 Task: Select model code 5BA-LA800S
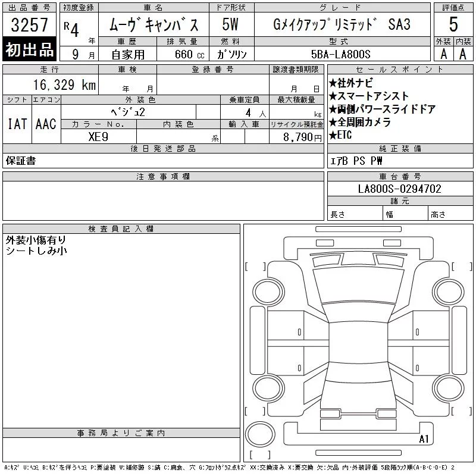[x=340, y=54]
